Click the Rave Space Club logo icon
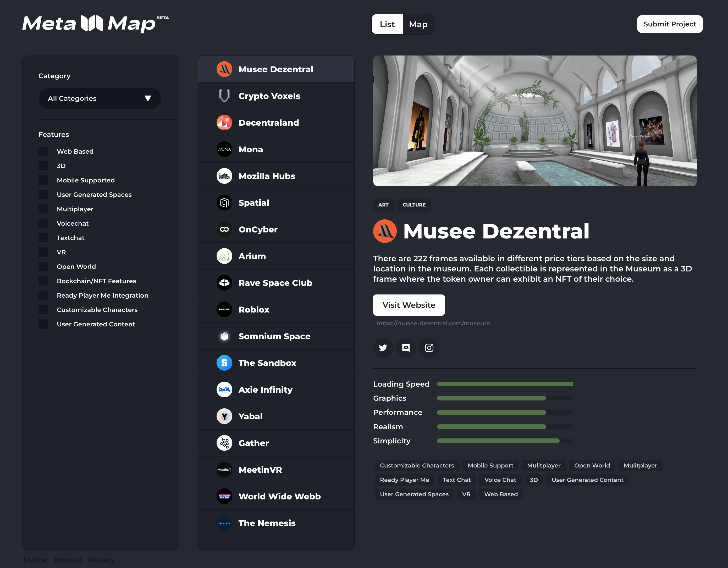The image size is (728, 568). (x=224, y=283)
